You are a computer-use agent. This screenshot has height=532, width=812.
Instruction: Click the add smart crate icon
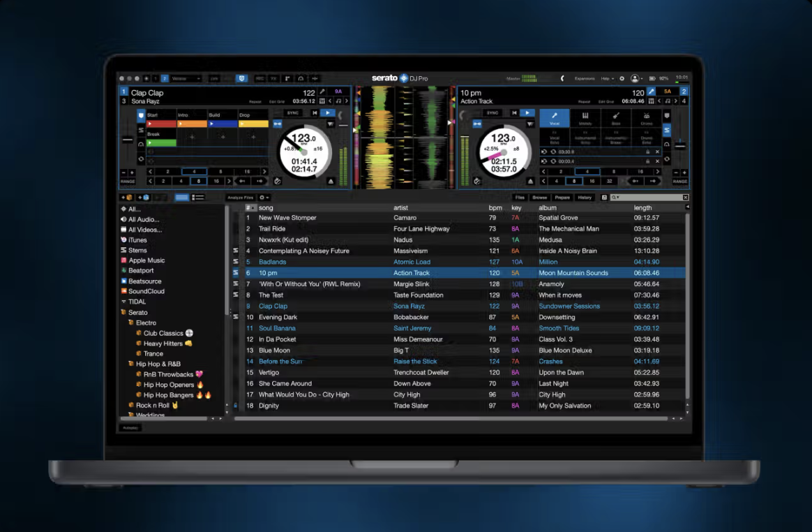tap(144, 198)
